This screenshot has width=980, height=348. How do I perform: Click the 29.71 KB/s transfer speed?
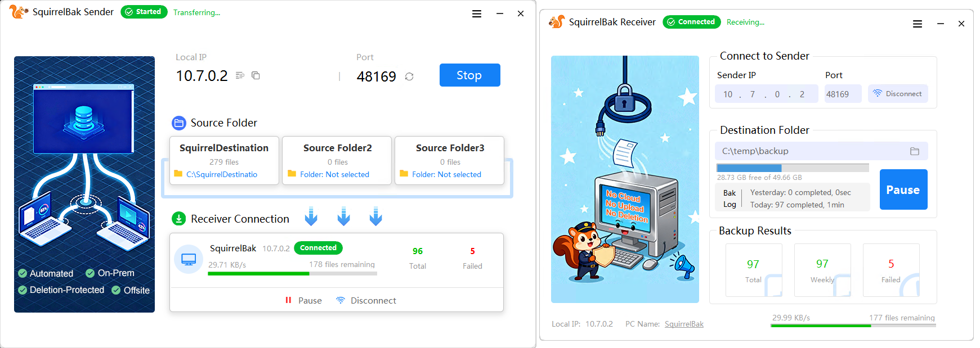(x=227, y=265)
